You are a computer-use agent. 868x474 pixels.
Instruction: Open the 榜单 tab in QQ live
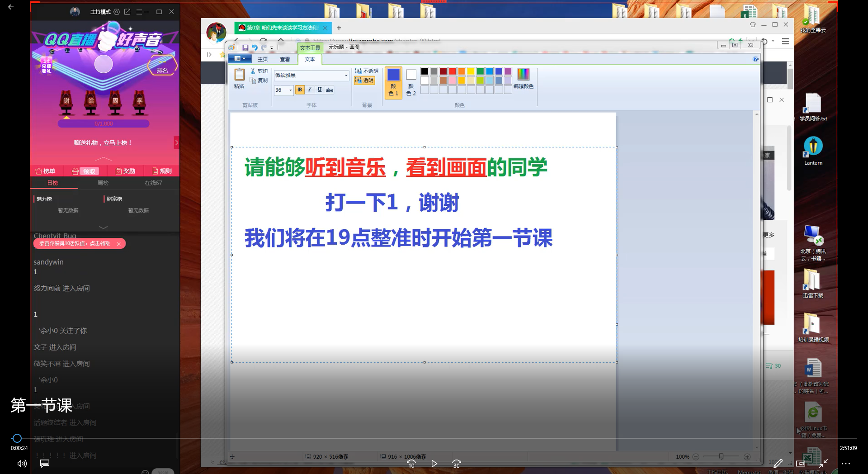tap(45, 171)
